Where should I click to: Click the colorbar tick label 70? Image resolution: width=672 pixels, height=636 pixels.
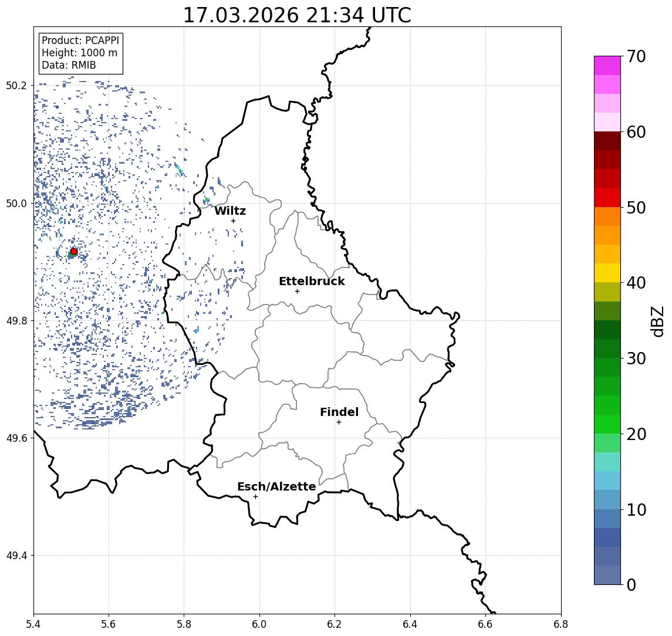tap(636, 56)
